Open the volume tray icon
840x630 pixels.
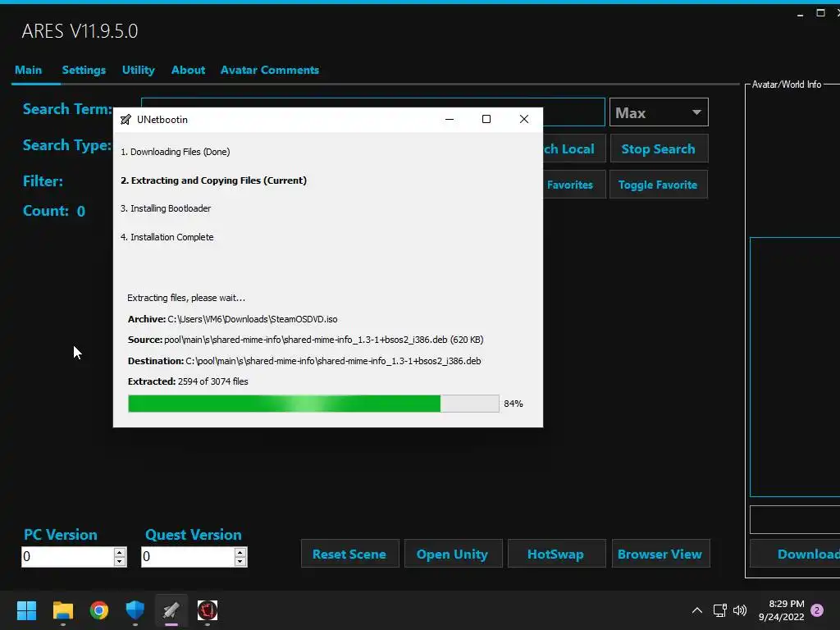point(740,610)
